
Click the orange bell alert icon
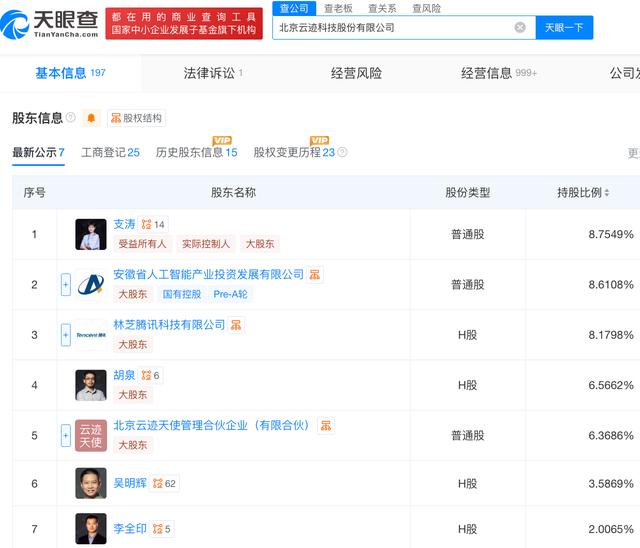(x=91, y=118)
